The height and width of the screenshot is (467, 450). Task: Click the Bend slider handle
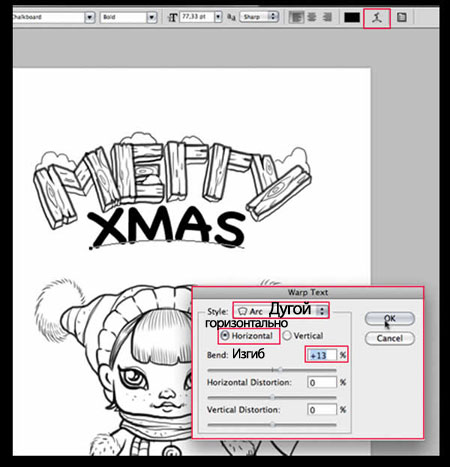tap(280, 370)
